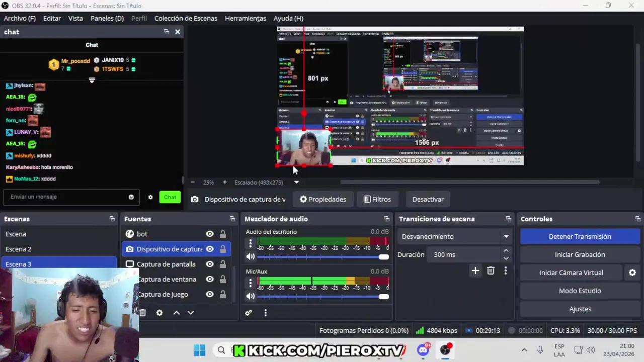Hide the Captura de juego source
The width and height of the screenshot is (644, 362).
click(210, 294)
